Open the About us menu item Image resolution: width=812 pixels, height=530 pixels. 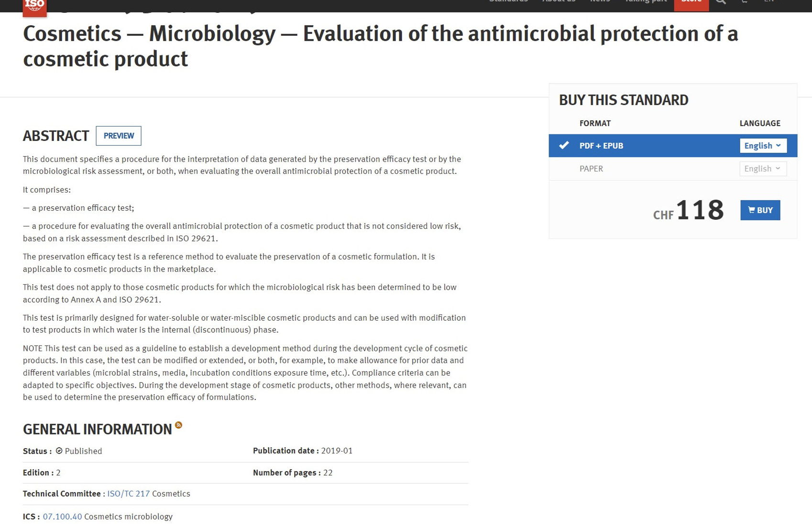pos(559,1)
